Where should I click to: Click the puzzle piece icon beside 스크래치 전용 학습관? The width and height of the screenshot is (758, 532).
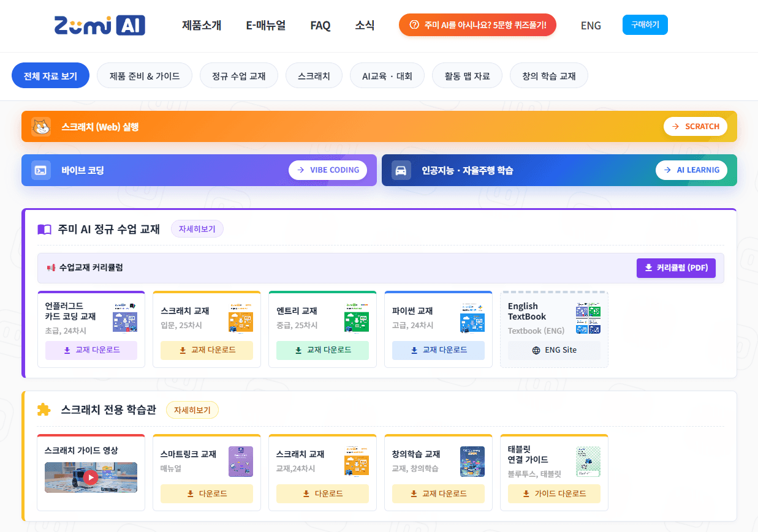[x=44, y=410]
